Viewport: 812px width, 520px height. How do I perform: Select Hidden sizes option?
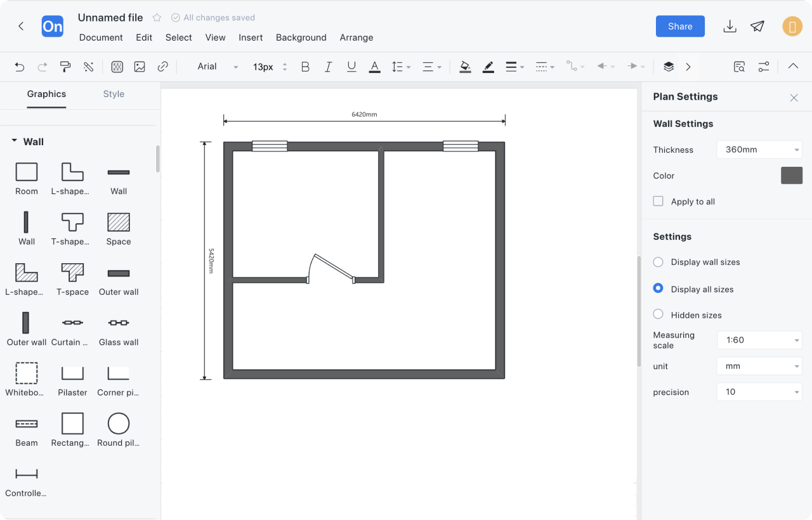point(658,315)
